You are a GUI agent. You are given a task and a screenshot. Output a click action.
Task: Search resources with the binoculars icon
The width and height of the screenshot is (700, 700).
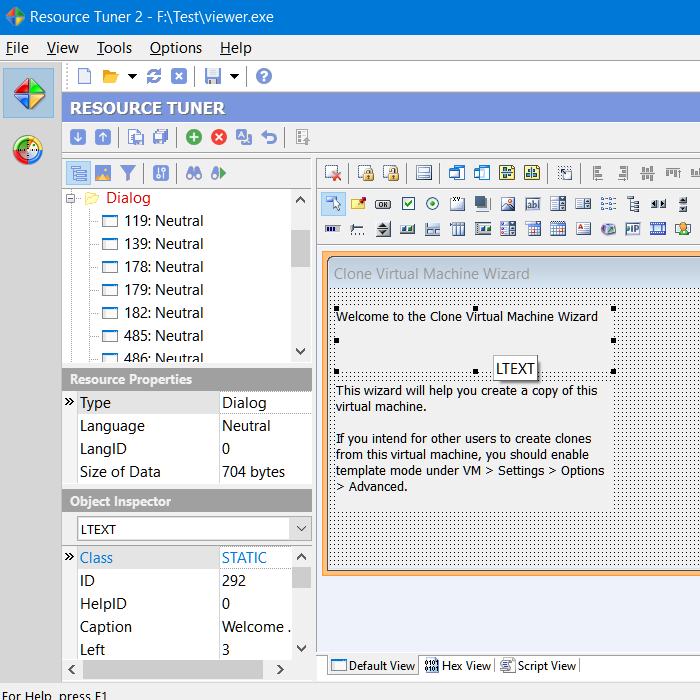pyautogui.click(x=194, y=173)
